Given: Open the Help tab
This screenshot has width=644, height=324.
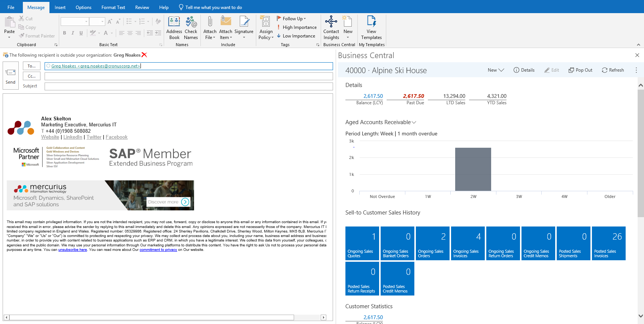Looking at the screenshot, I should click(x=164, y=7).
